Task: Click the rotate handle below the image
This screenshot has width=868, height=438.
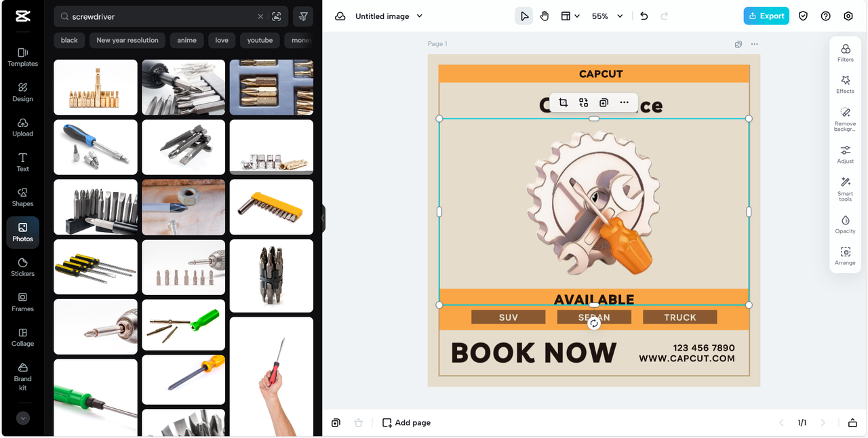Action: 594,323
